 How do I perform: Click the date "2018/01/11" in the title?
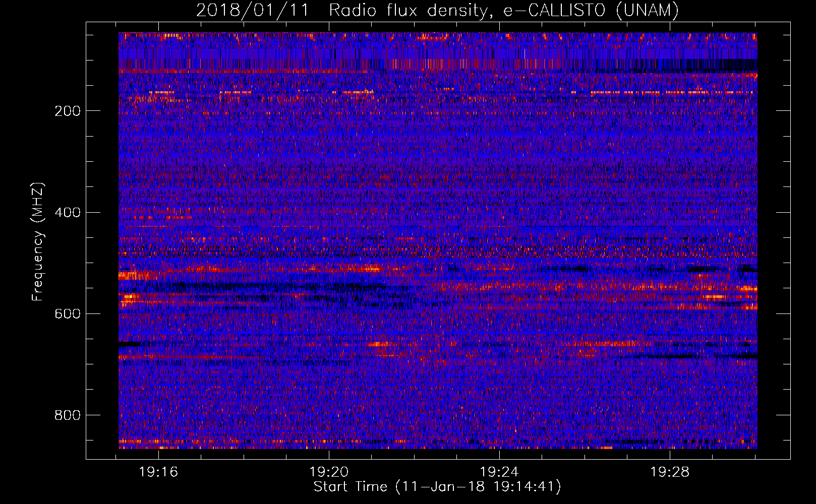coord(252,11)
